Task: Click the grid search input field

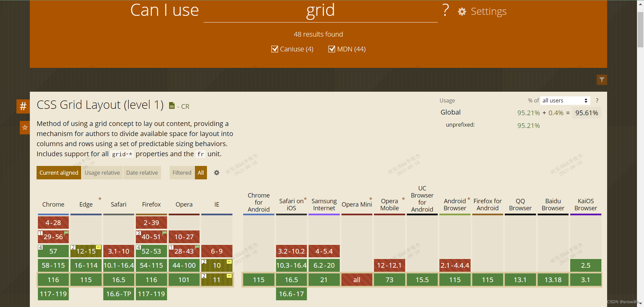Action: click(x=320, y=10)
